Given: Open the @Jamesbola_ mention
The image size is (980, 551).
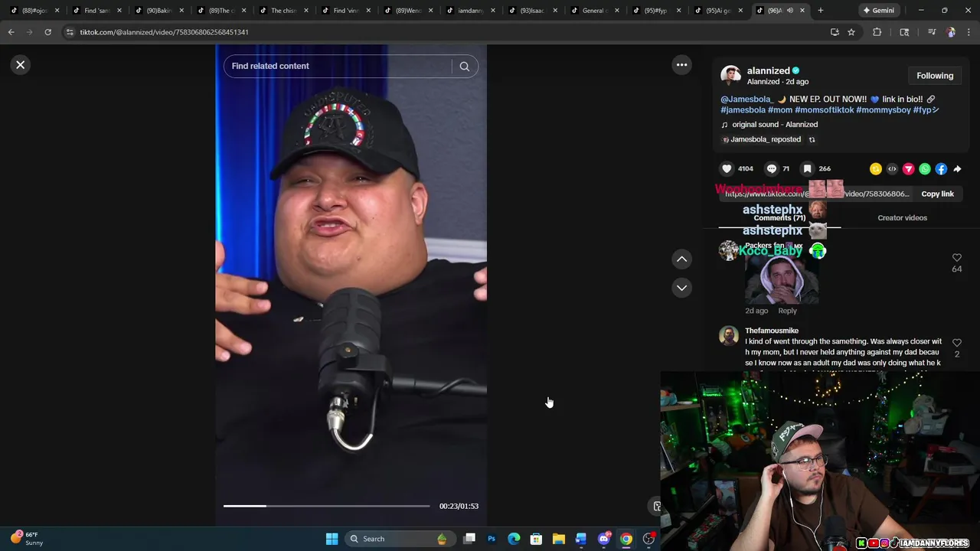Looking at the screenshot, I should coord(747,99).
